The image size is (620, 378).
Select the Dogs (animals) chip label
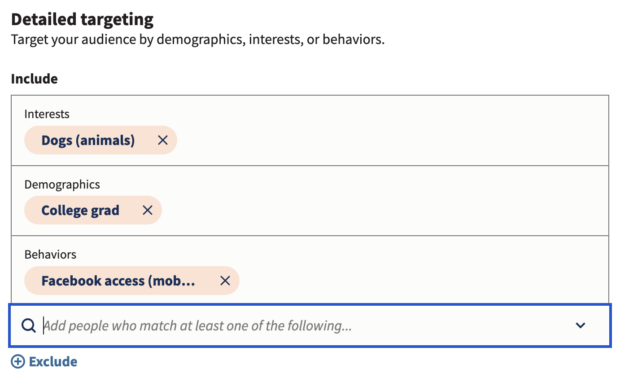tap(88, 140)
